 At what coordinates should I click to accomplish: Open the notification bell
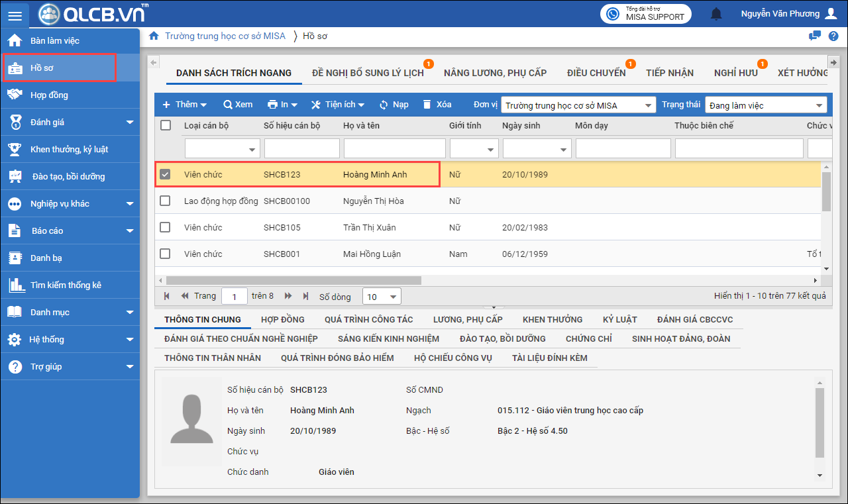coord(716,14)
